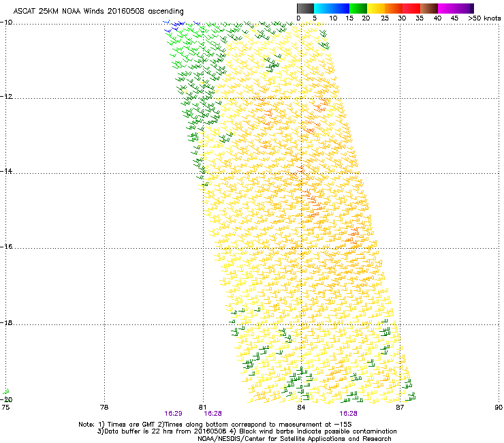The height and width of the screenshot is (443, 504).
Task: Click the 78 longitude axis label
Action: tap(104, 408)
